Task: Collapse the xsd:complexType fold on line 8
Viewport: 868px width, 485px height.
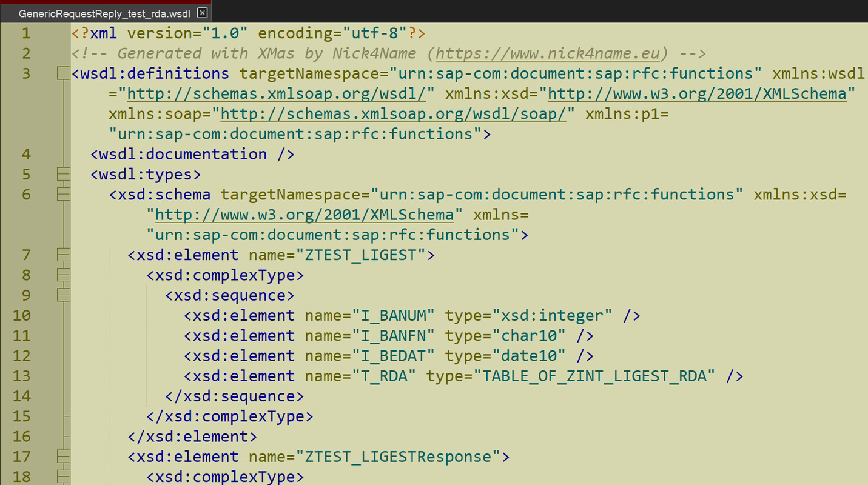Action: click(x=63, y=275)
